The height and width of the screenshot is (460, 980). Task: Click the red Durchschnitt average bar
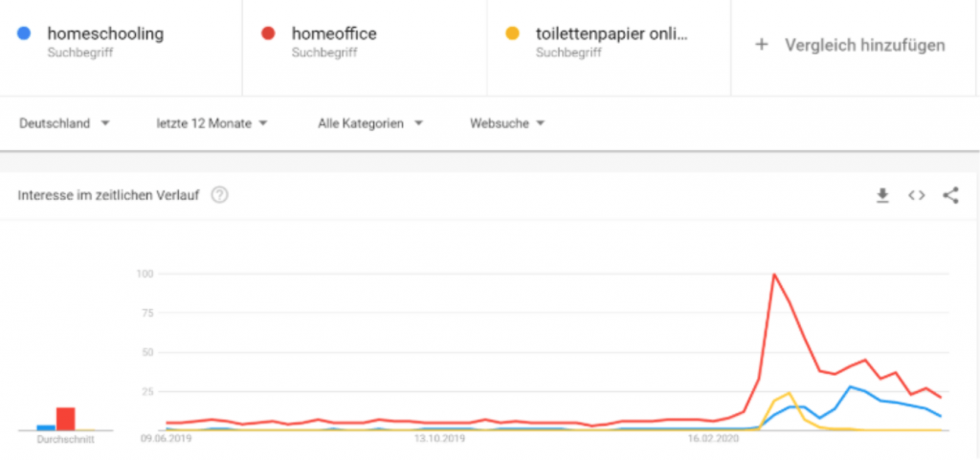pyautogui.click(x=66, y=419)
